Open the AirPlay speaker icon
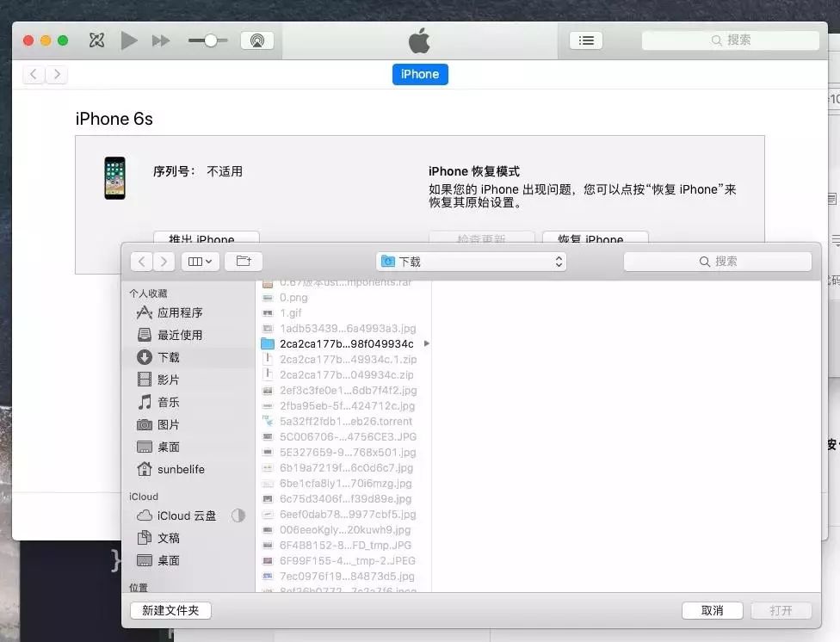 pos(256,40)
